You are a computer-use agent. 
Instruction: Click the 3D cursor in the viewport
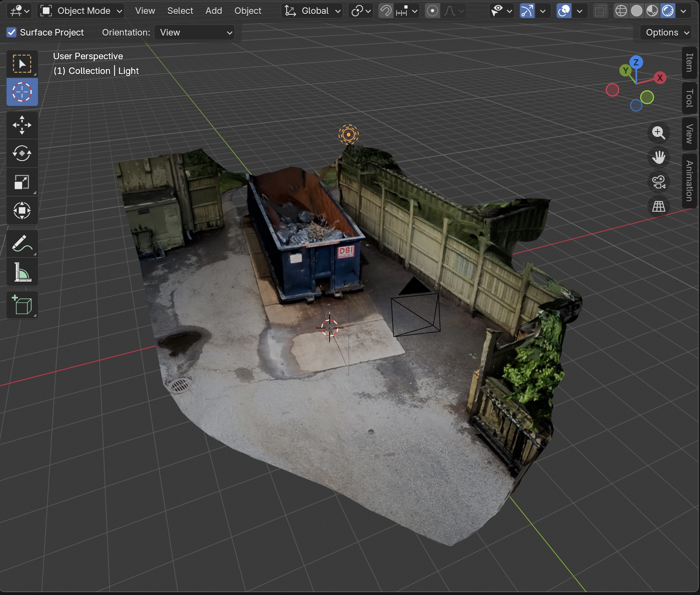pos(330,327)
